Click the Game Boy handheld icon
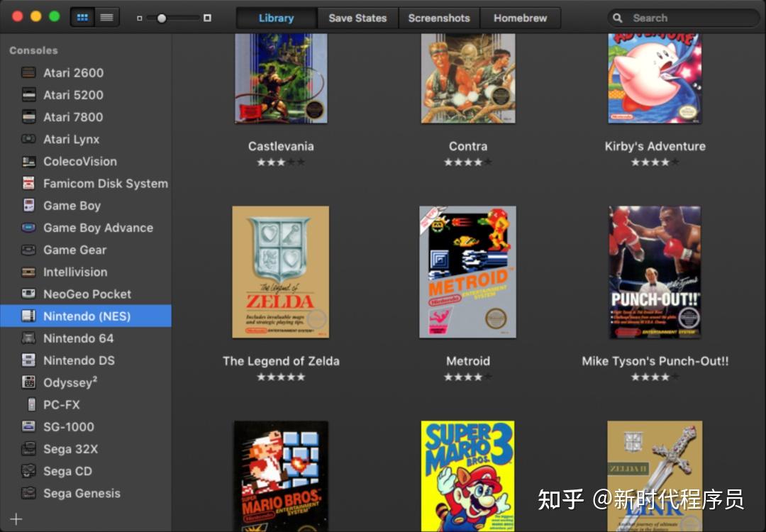The height and width of the screenshot is (532, 766). 29,205
